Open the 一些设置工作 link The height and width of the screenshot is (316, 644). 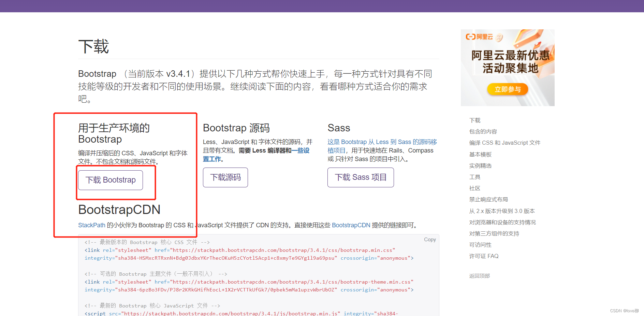pyautogui.click(x=256, y=155)
